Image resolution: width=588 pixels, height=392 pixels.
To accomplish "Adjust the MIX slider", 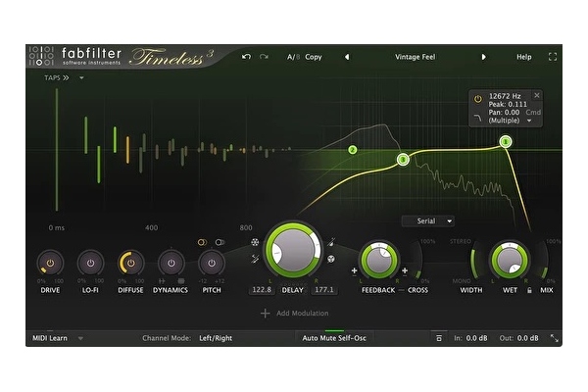I will (x=544, y=260).
